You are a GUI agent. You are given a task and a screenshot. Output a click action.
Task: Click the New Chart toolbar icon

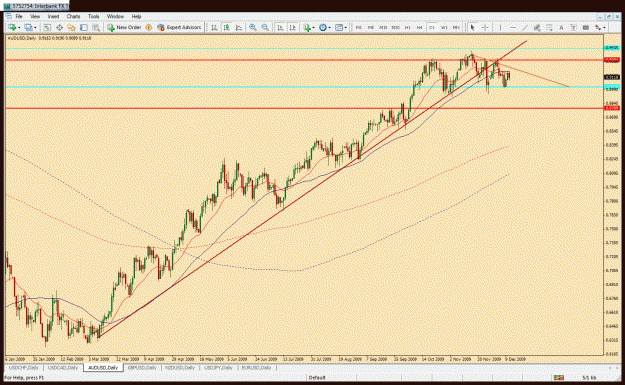tap(12, 28)
